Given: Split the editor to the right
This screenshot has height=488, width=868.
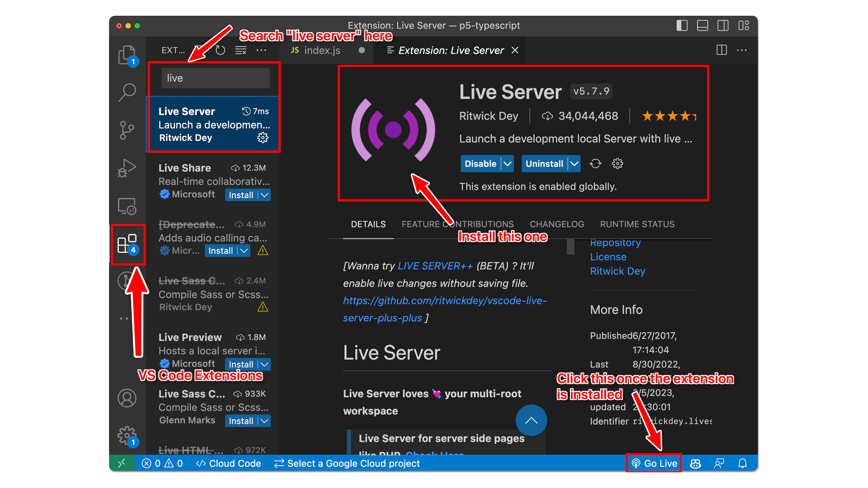Looking at the screenshot, I should [x=721, y=50].
